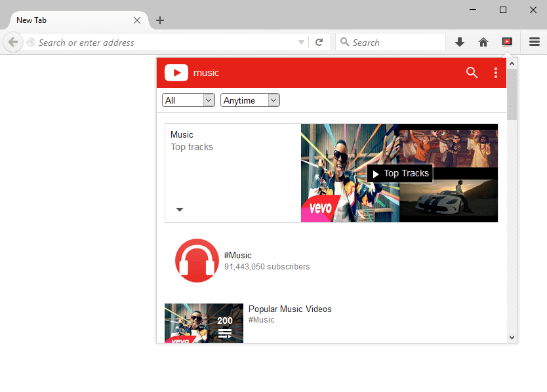Click the dancing group thumbnail at top right
The width and height of the screenshot is (547, 392).
(x=448, y=148)
